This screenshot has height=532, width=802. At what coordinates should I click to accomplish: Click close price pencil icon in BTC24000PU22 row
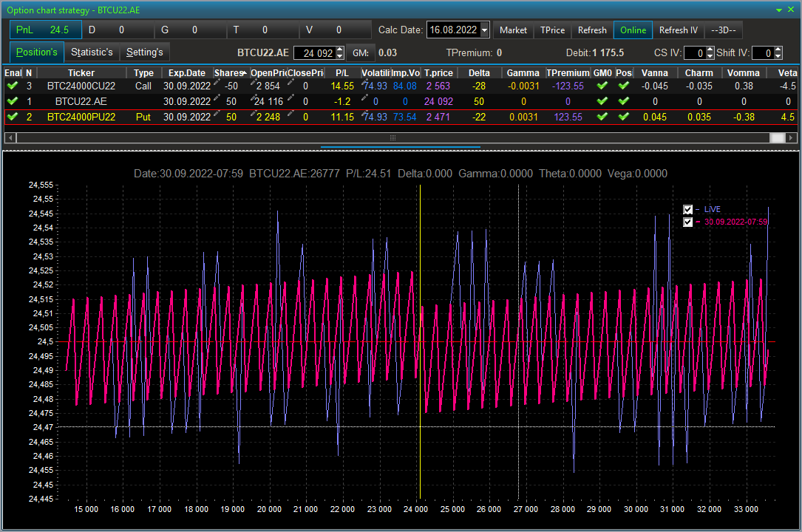pos(290,113)
